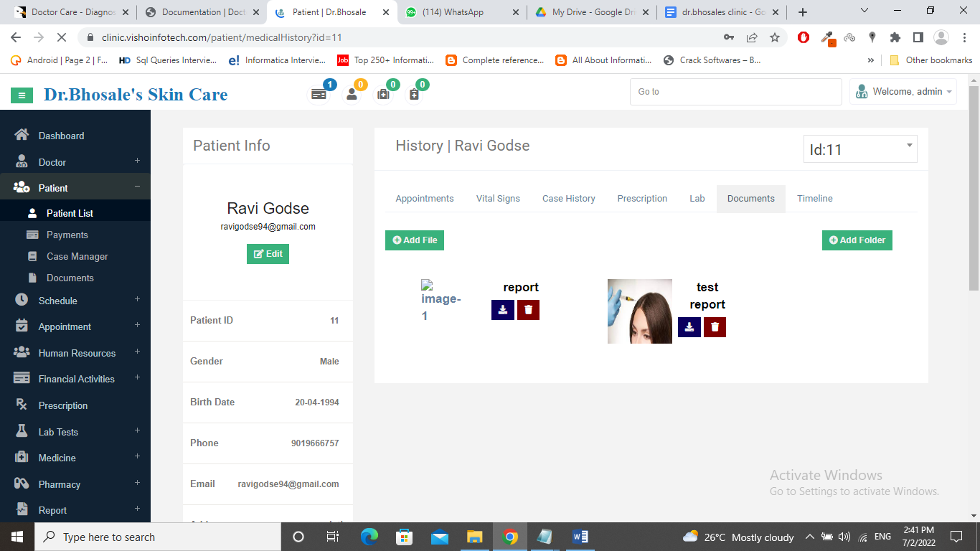The width and height of the screenshot is (980, 551).
Task: Click the Add File button
Action: [415, 240]
